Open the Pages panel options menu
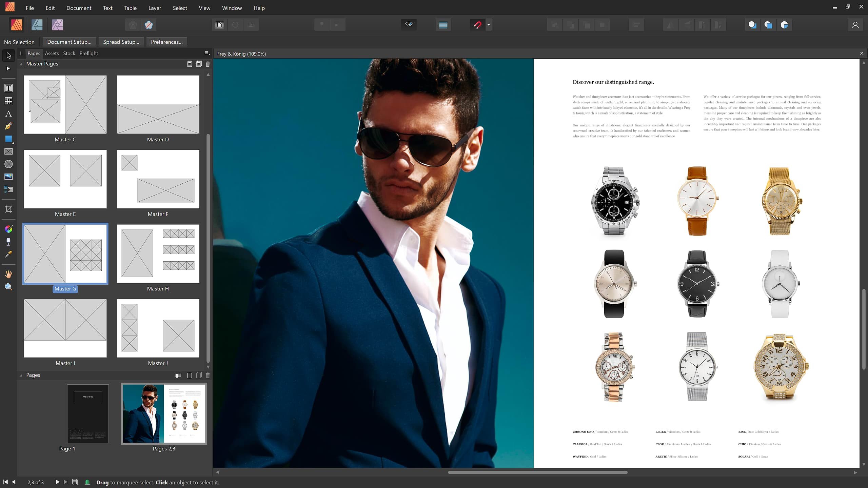 tap(207, 53)
